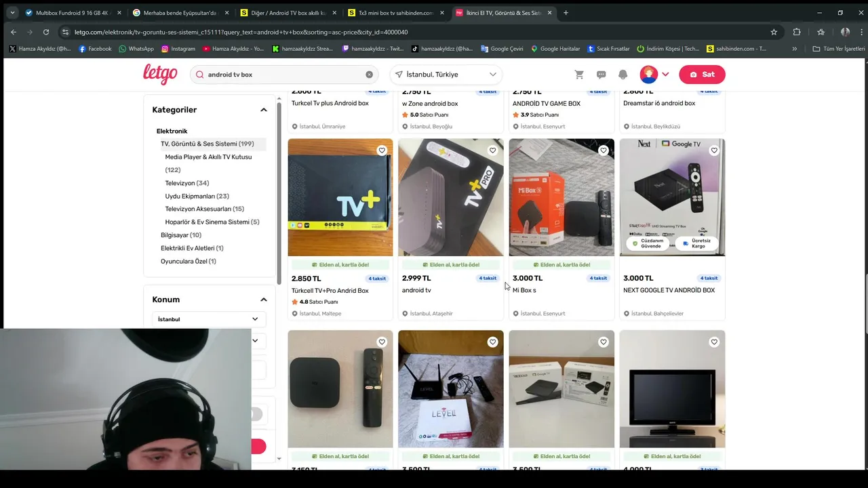Close the İkinci El TV letgo tab
Screen dimensions: 868x488
point(549,13)
